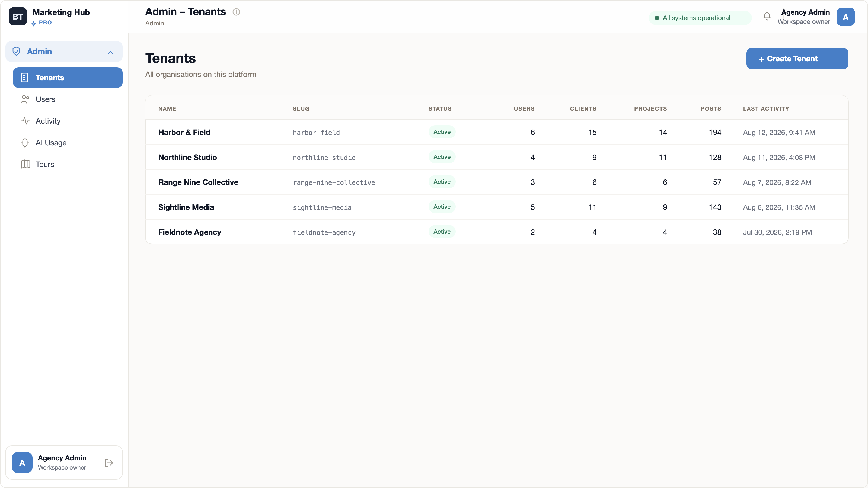Click the Create Tenant button
This screenshot has height=488, width=868.
(x=797, y=59)
